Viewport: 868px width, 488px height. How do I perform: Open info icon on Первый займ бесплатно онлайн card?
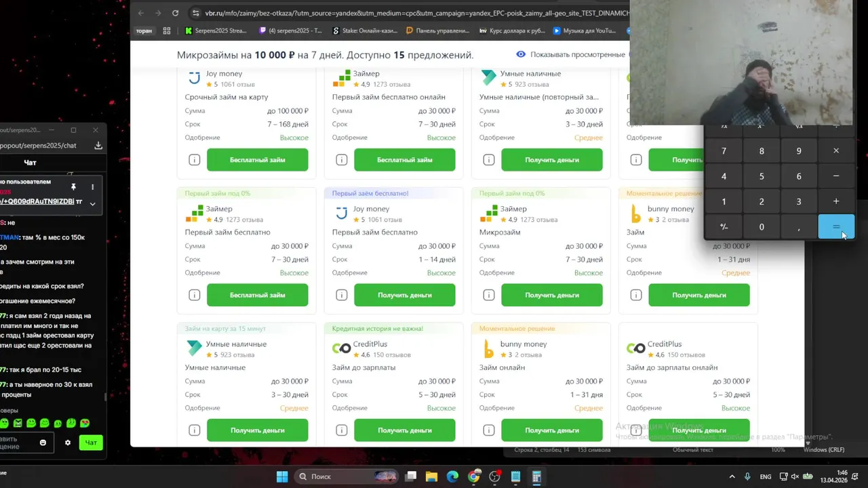pos(341,160)
